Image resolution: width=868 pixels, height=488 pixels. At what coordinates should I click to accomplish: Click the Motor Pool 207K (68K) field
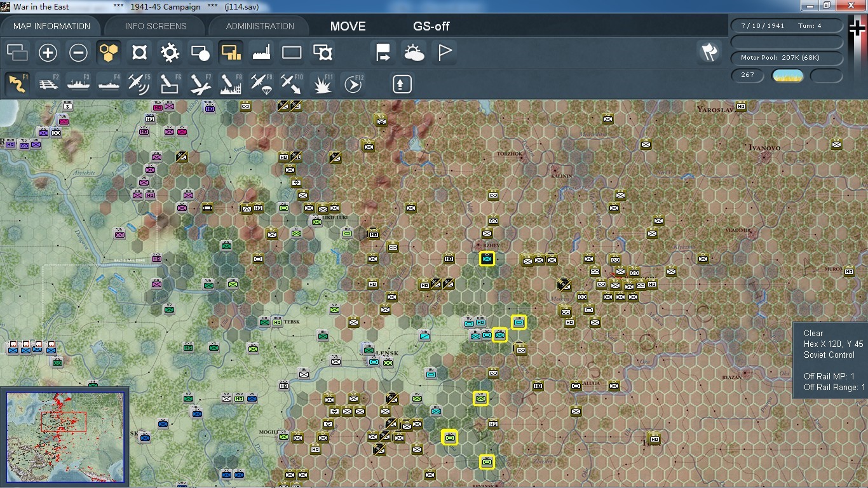tap(787, 58)
